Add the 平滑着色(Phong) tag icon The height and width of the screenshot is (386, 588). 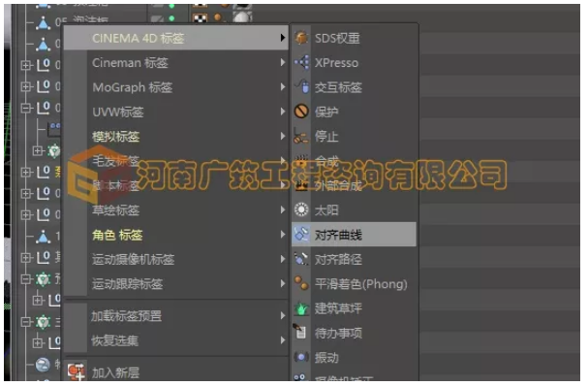(301, 283)
